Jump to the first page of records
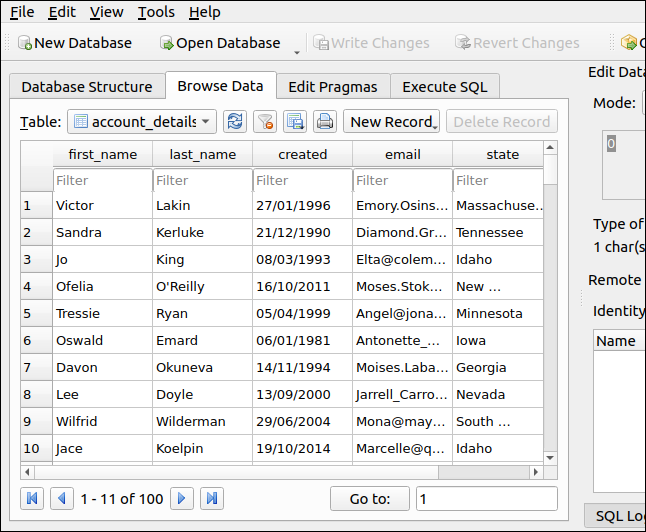Image resolution: width=646 pixels, height=532 pixels. [33, 498]
